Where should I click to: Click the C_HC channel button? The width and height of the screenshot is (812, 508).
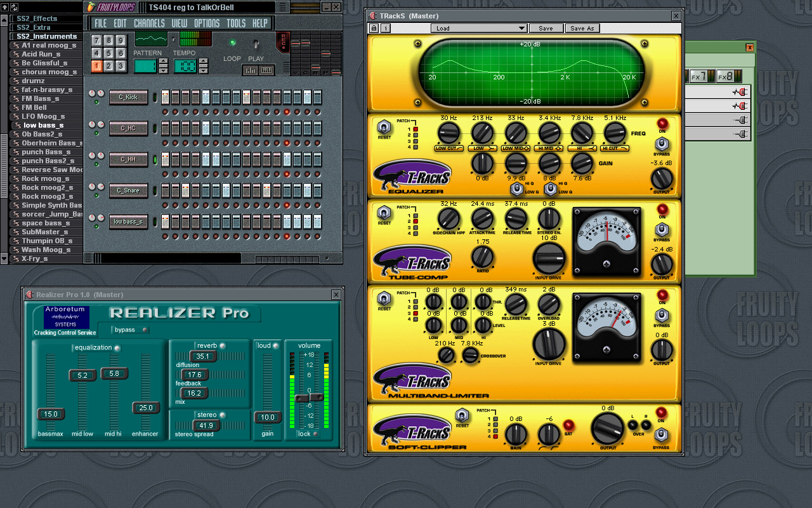[x=128, y=128]
